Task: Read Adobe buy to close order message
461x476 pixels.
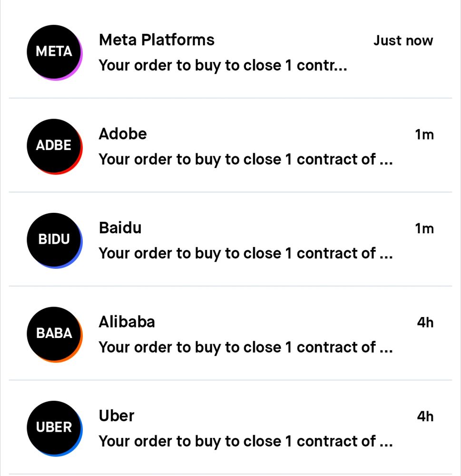Action: click(x=245, y=159)
